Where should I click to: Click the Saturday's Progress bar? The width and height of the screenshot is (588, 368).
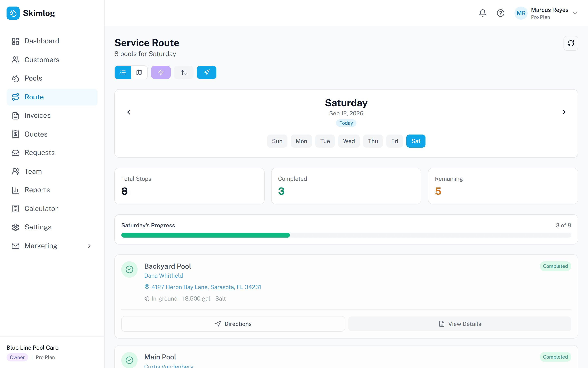[346, 235]
